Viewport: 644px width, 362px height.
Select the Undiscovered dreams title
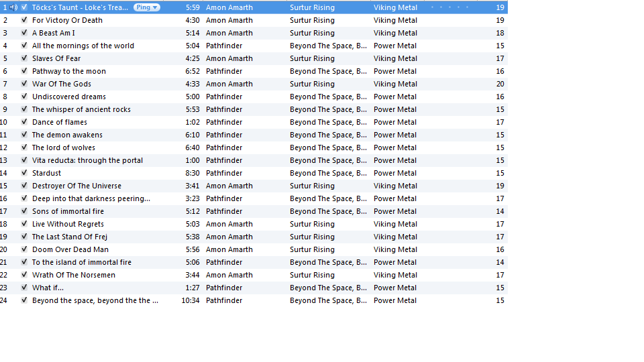(x=69, y=97)
